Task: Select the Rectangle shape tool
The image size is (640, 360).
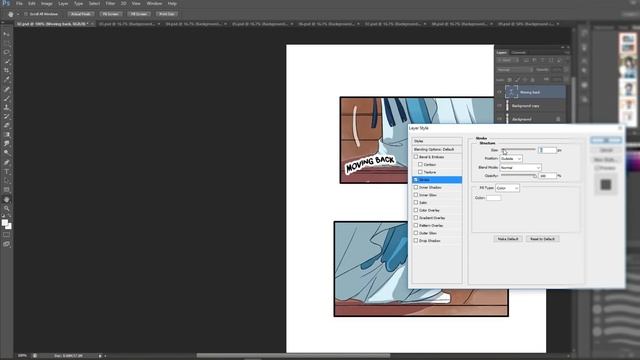Action: point(7,189)
